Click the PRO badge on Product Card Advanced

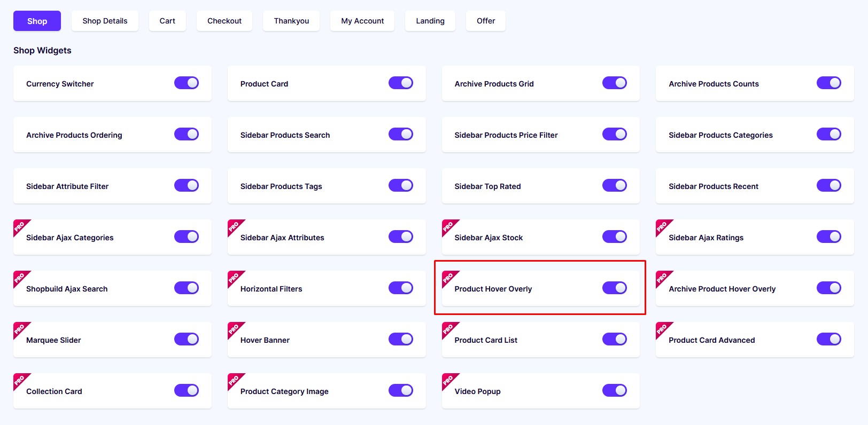pyautogui.click(x=663, y=329)
